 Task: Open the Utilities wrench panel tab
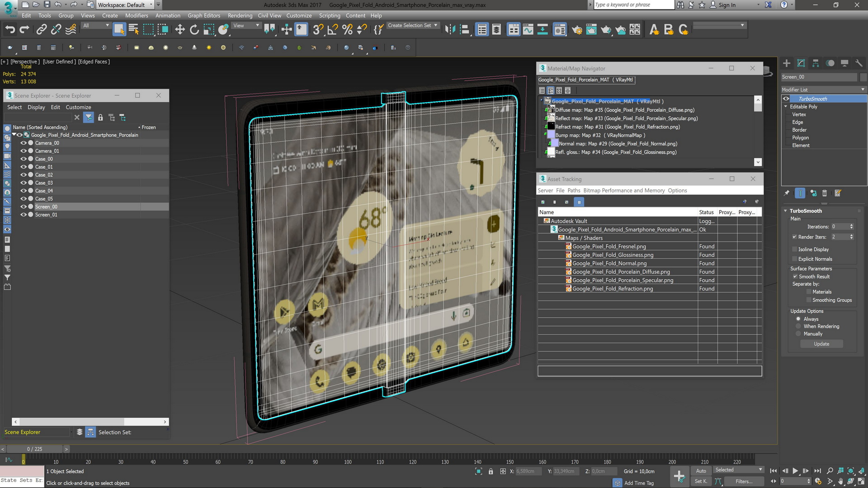coord(859,63)
